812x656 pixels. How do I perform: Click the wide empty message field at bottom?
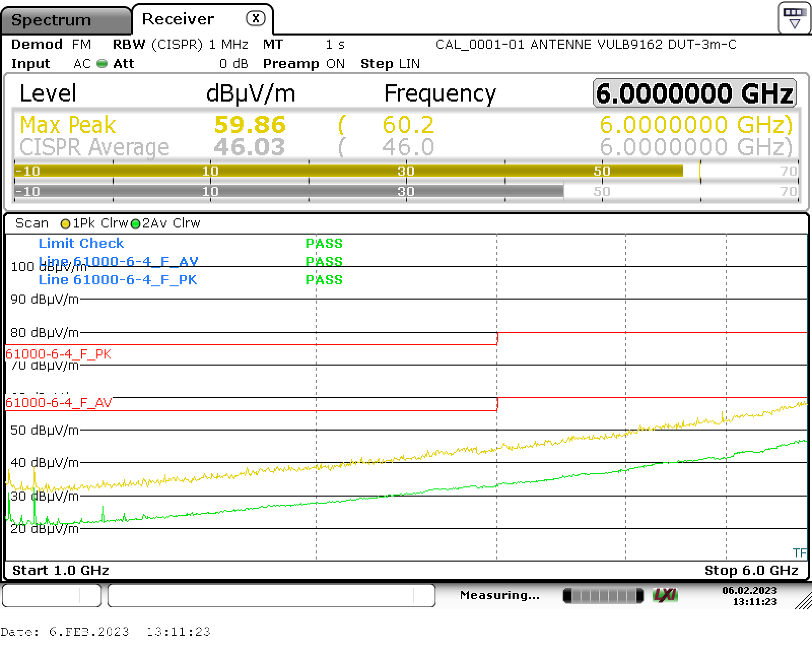(271, 595)
